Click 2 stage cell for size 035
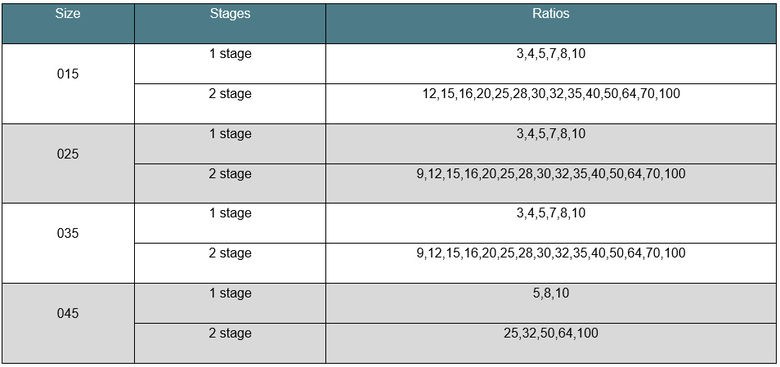This screenshot has width=780, height=367. click(x=230, y=263)
